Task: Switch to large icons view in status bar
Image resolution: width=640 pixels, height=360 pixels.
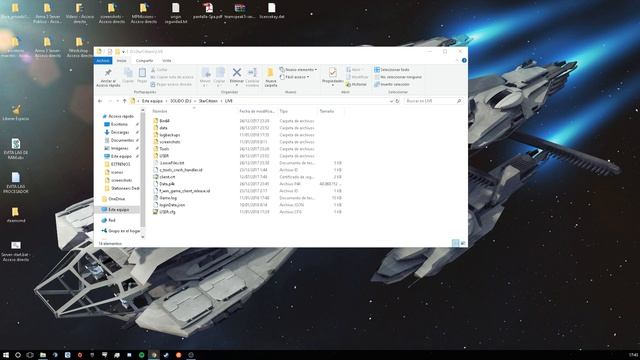Action: (463, 243)
